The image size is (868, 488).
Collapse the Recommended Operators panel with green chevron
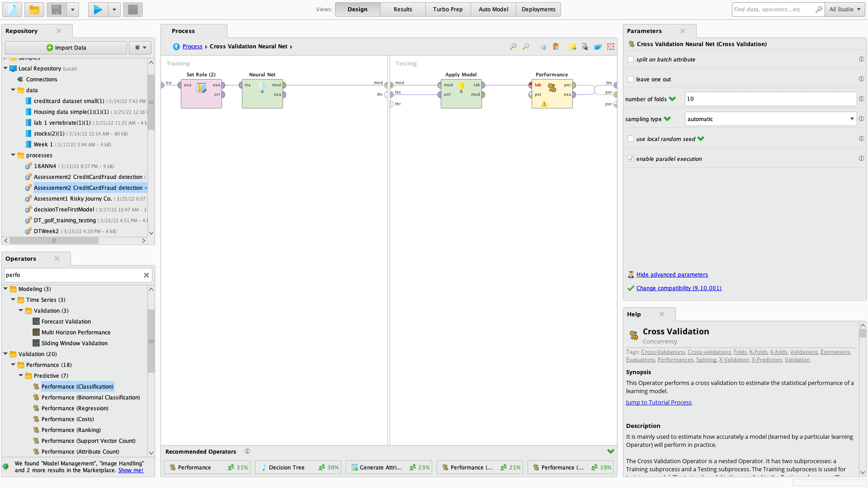[x=611, y=451]
